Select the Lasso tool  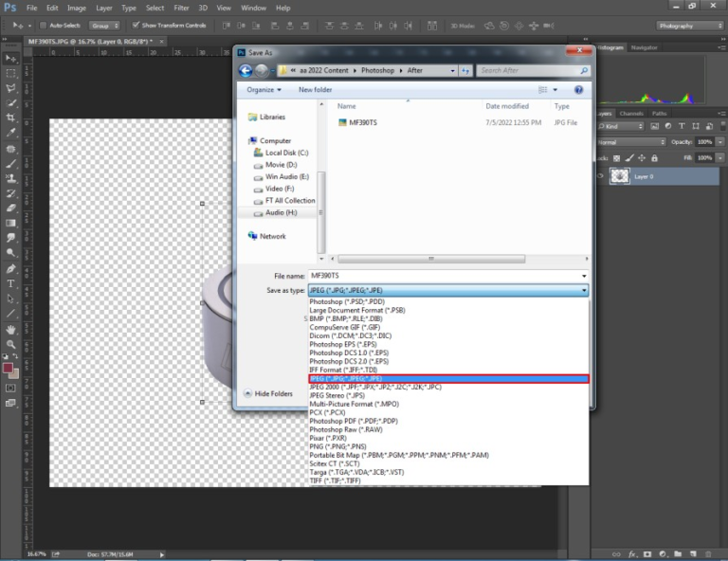click(x=10, y=88)
